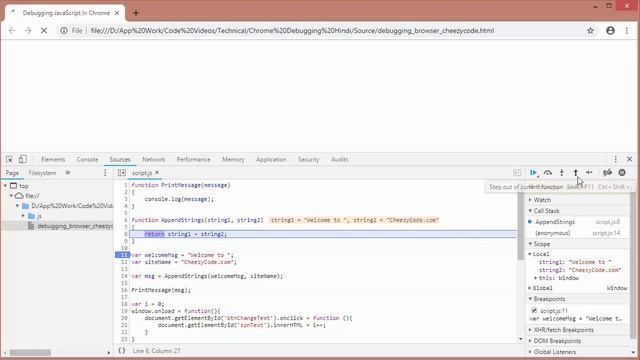
Task: Toggle file navigator sidebar icon
Action: (x=122, y=173)
